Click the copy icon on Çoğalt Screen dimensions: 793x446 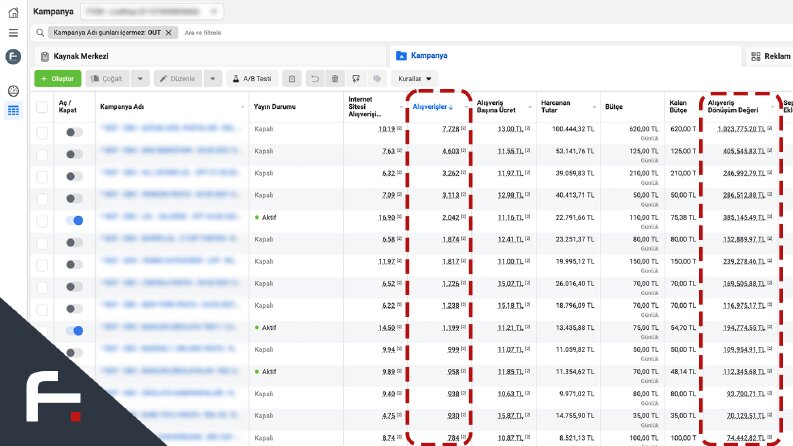pyautogui.click(x=95, y=79)
